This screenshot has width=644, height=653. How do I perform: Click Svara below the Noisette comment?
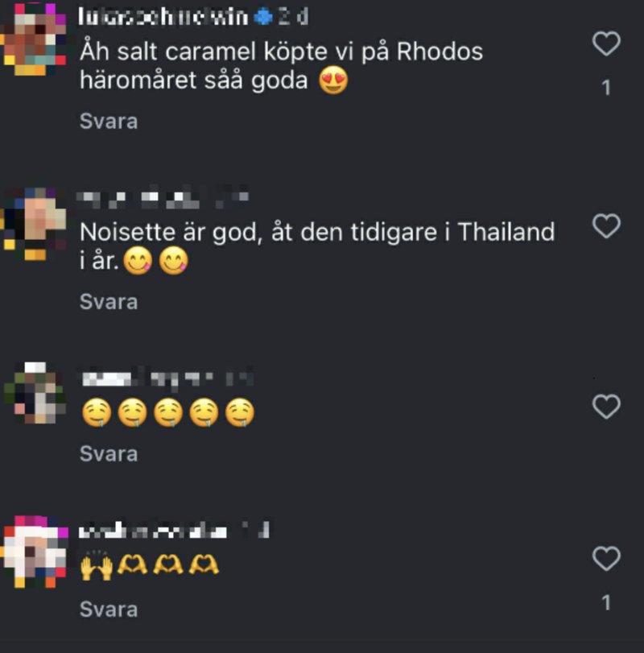point(109,301)
